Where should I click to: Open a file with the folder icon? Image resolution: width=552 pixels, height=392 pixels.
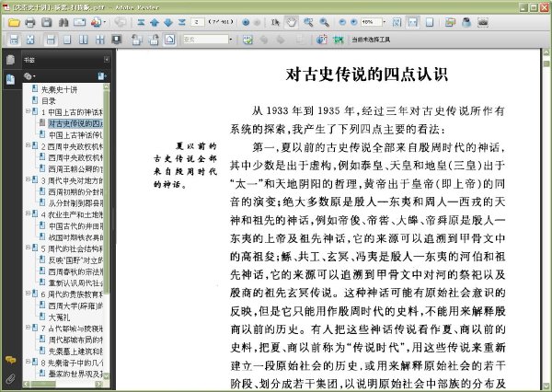pos(14,23)
